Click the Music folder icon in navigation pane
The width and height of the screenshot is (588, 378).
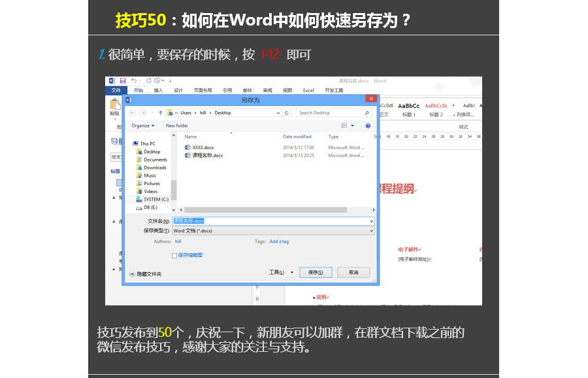click(140, 175)
